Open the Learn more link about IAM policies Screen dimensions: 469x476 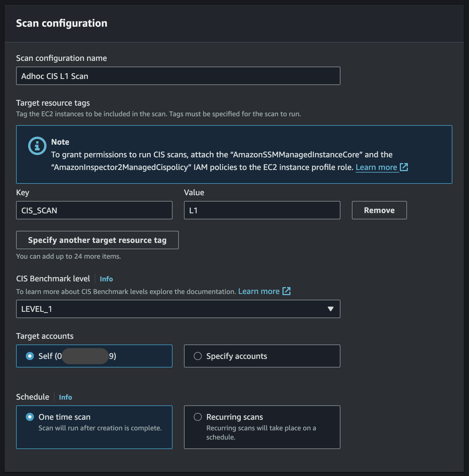point(377,167)
